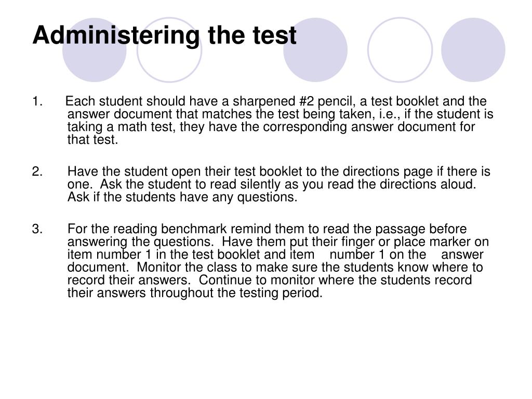Select the middle filled lavender circle
Viewport: 532px width, 399px height.
315,50
